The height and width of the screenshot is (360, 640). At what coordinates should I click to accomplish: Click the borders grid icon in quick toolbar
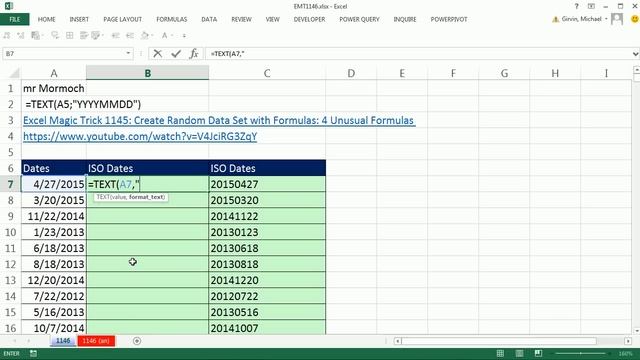70,36
